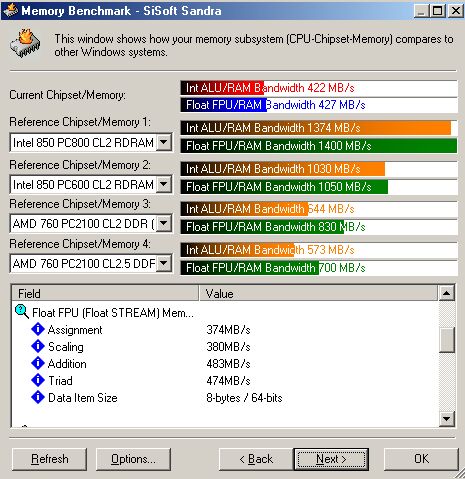Screen dimensions: 465x479
Task: Click the Current Chipset/Memory label
Action: pyautogui.click(x=67, y=95)
